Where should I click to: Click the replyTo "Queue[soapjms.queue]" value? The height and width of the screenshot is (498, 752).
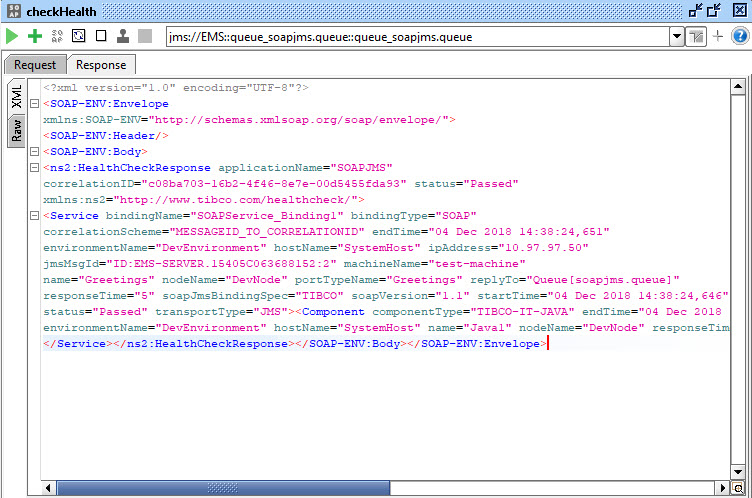(x=603, y=280)
